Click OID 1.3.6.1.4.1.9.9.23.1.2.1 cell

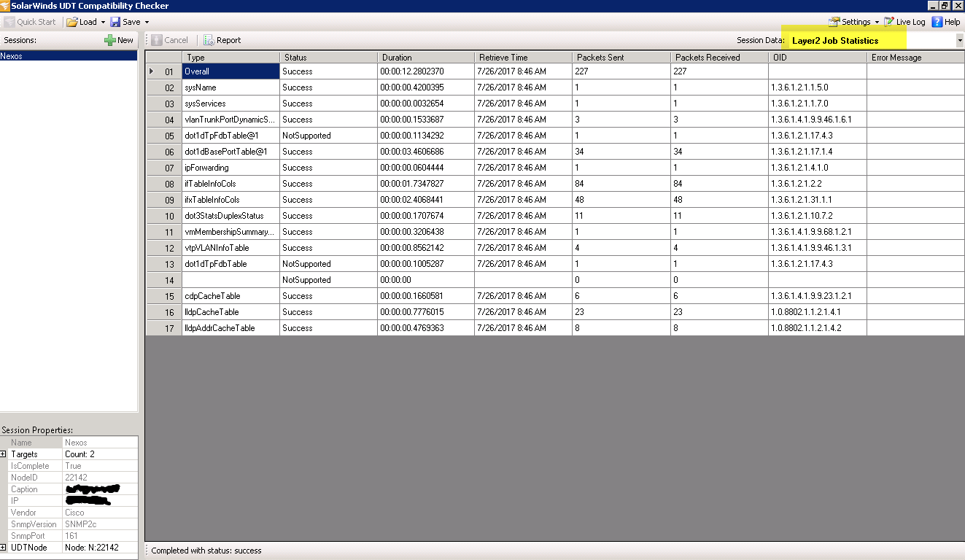click(818, 296)
